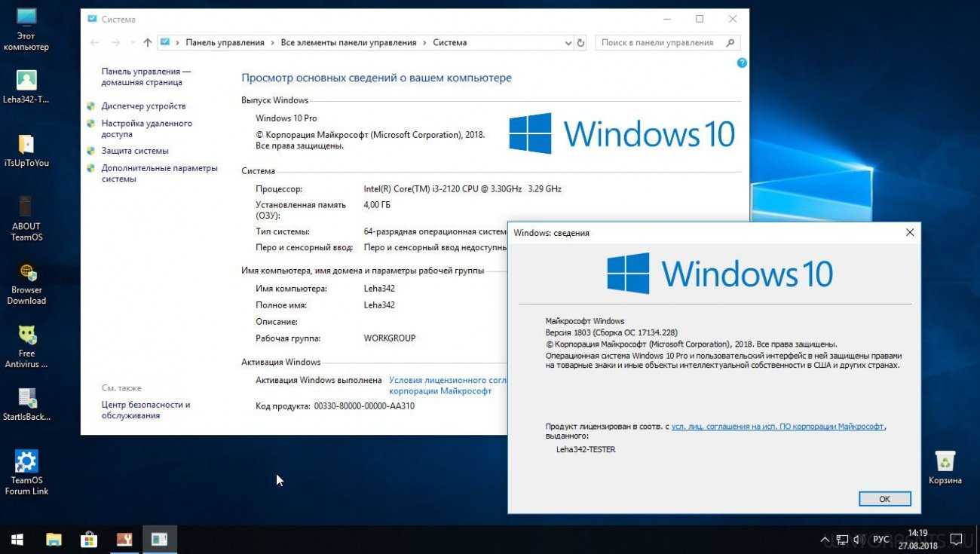Click the Leha342-TESTER licensee name
980x554 pixels.
click(x=586, y=450)
